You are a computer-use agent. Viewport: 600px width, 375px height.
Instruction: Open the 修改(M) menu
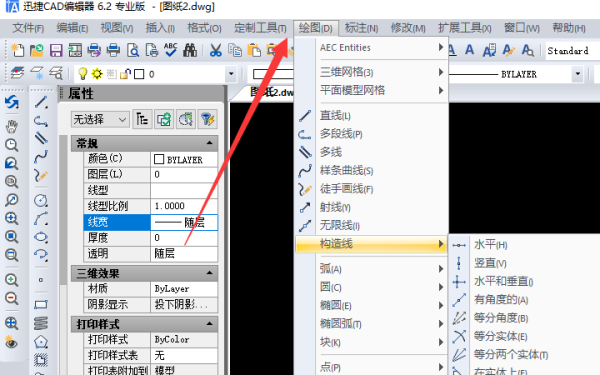click(408, 28)
